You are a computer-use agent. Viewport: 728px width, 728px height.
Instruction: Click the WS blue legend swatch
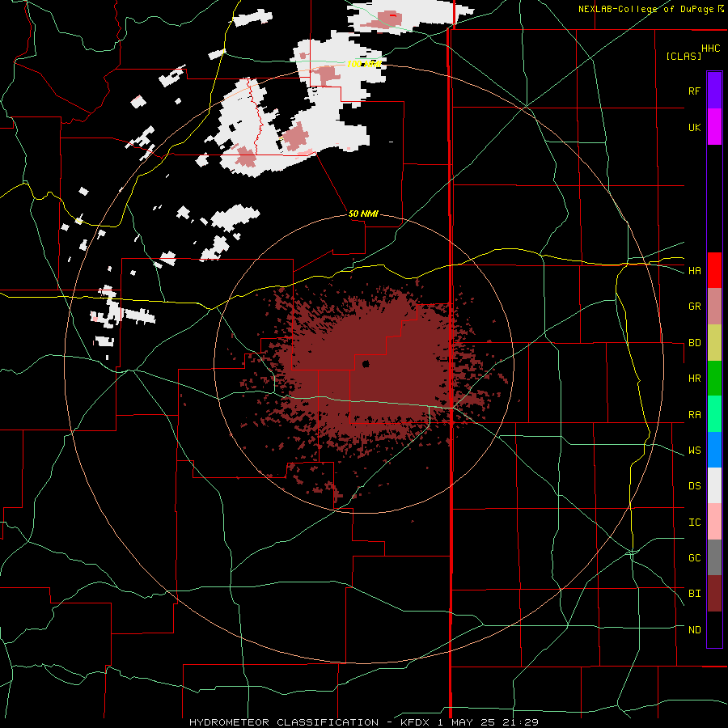(x=714, y=450)
